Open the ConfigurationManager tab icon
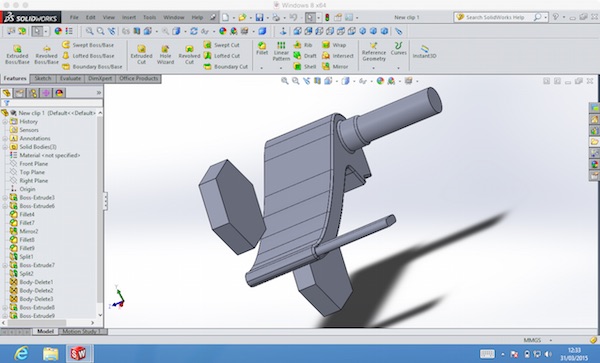This screenshot has width=600, height=363. point(33,93)
